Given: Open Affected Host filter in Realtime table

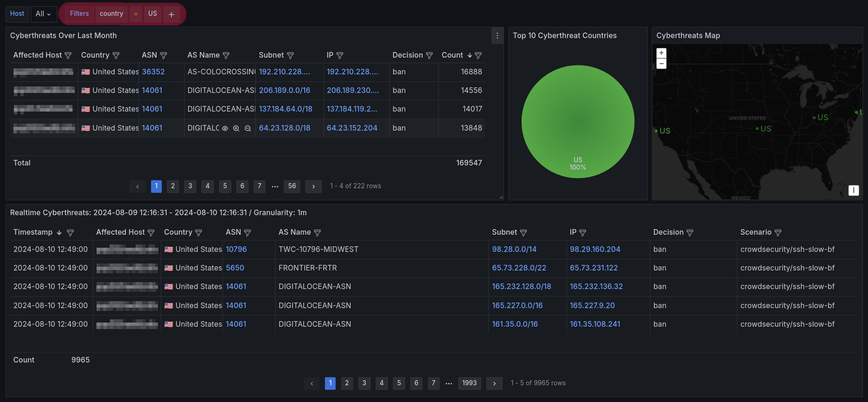Looking at the screenshot, I should (x=151, y=232).
